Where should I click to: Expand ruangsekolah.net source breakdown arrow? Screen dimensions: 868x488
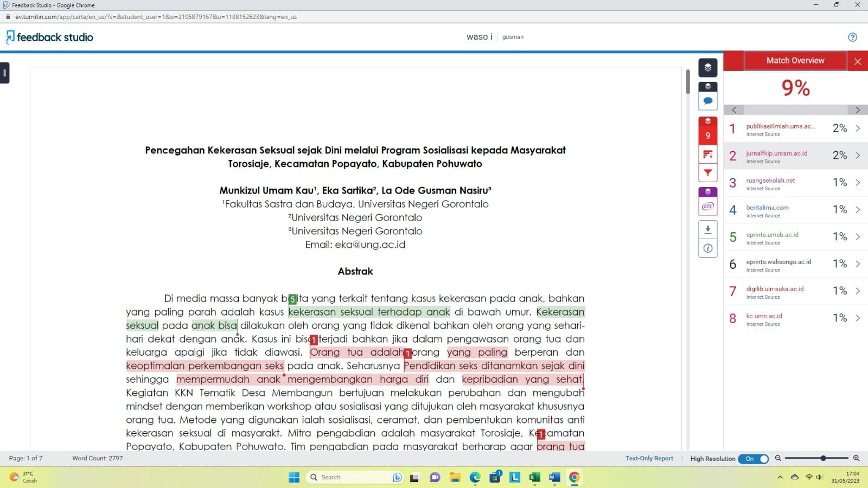[858, 183]
